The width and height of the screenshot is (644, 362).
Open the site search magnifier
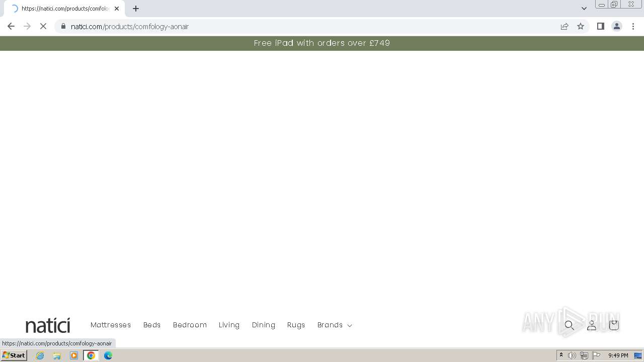coord(570,325)
